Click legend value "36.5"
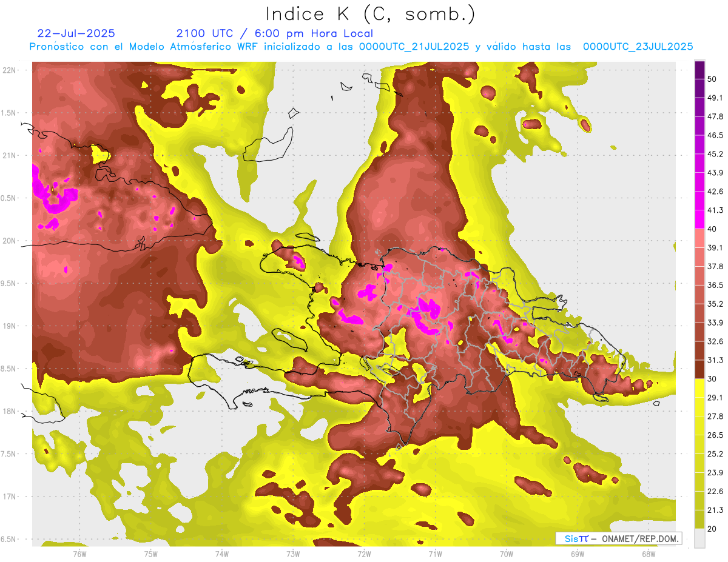728x562 pixels. pyautogui.click(x=715, y=285)
